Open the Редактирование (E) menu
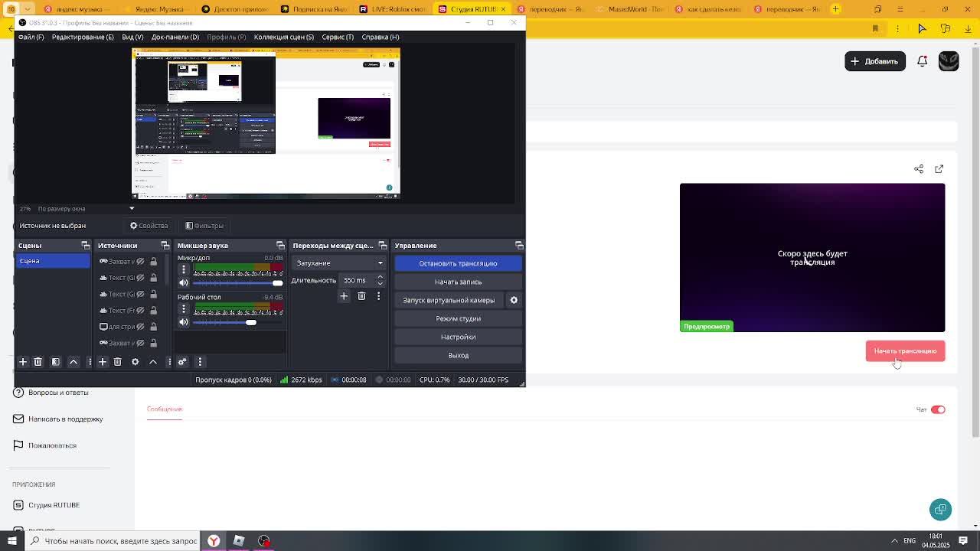 point(83,37)
